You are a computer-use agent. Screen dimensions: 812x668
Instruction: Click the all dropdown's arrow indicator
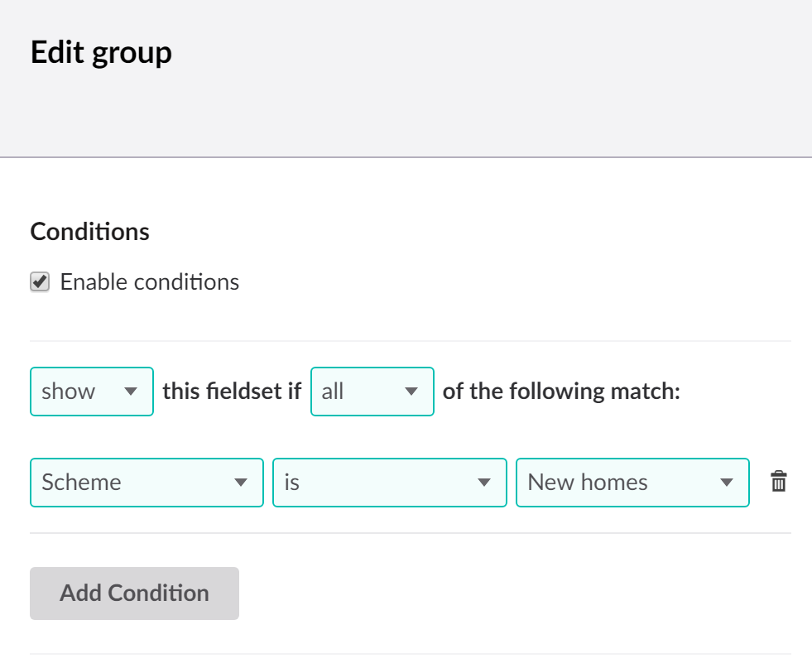click(x=411, y=392)
